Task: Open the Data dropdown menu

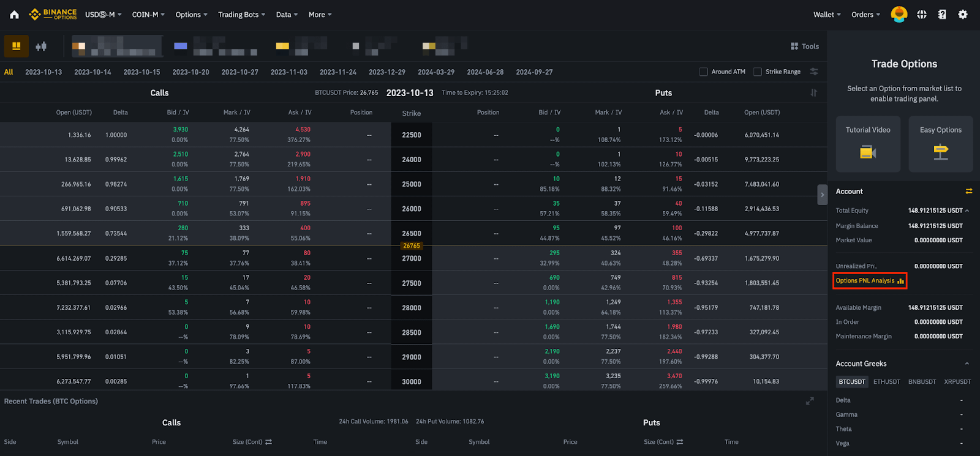Action: click(287, 15)
